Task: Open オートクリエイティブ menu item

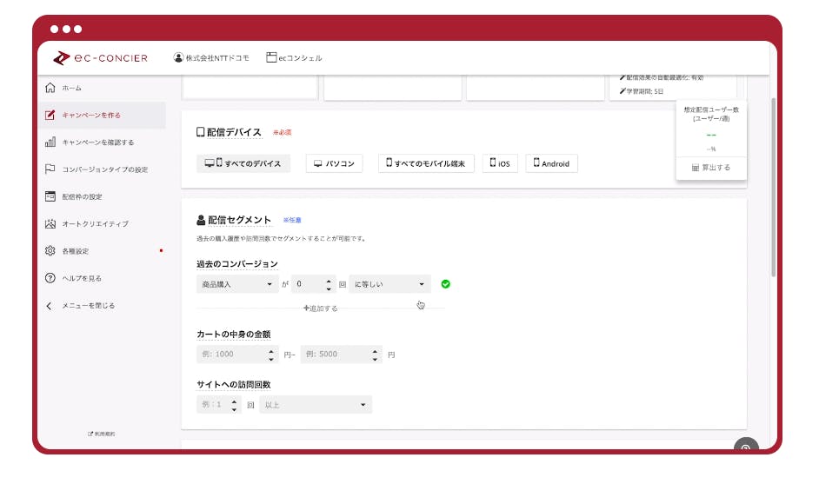Action: [96, 224]
